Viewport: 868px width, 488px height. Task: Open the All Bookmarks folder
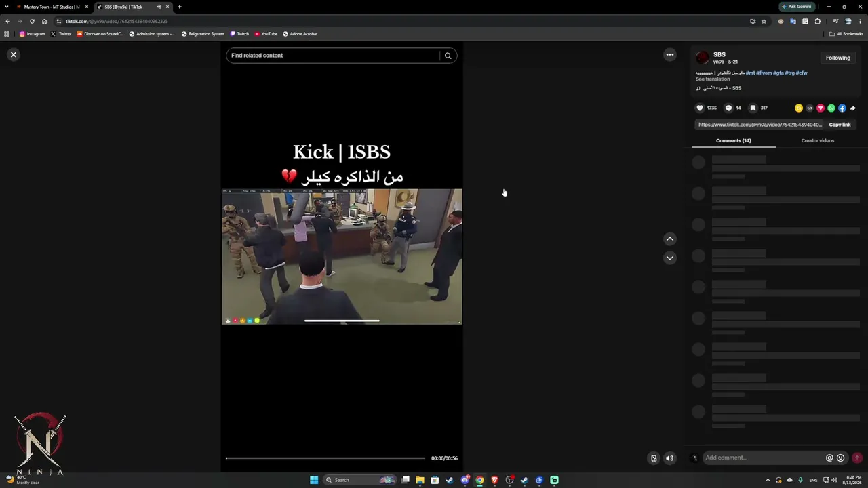pos(846,34)
